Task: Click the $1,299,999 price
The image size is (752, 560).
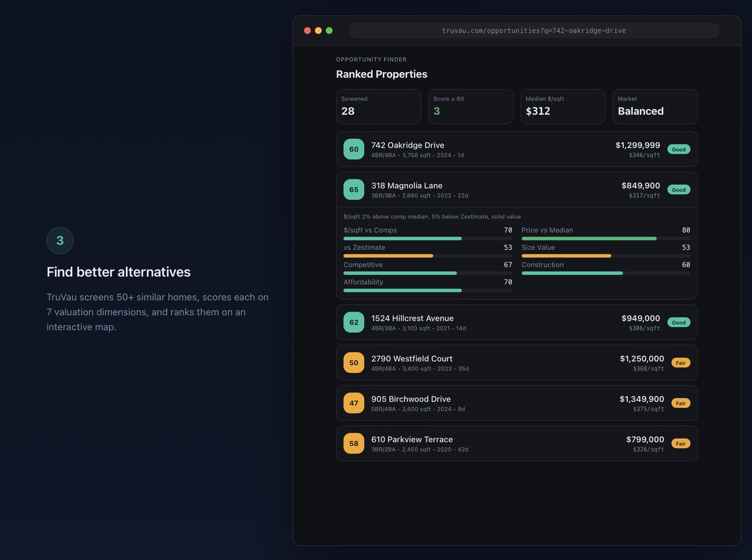Action: pyautogui.click(x=637, y=145)
